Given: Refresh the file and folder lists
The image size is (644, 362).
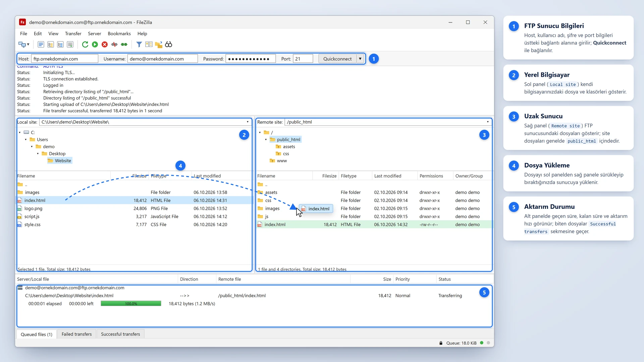Looking at the screenshot, I should pos(85,44).
